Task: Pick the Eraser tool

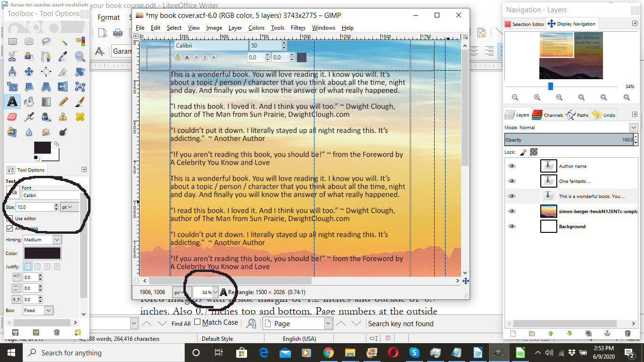Action: click(x=12, y=116)
